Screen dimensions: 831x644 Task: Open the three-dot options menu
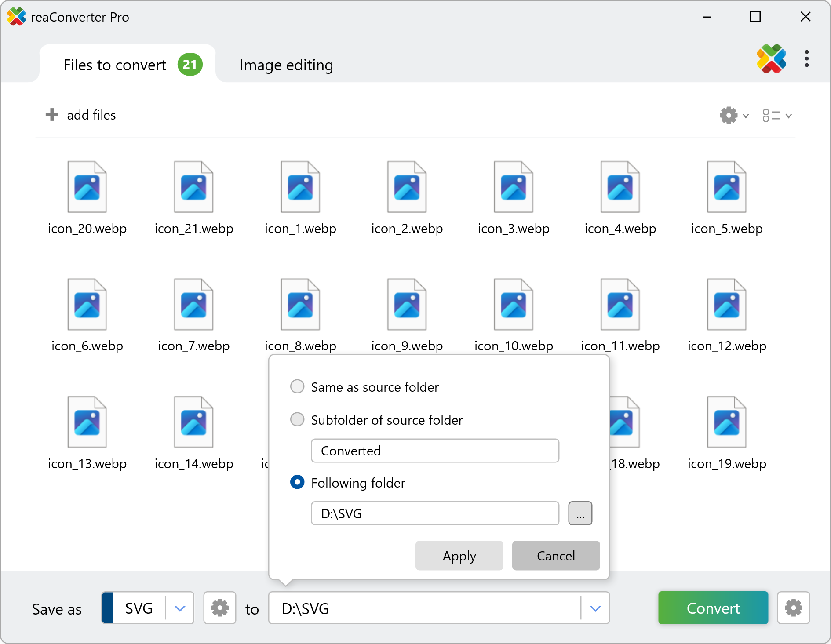coord(806,59)
